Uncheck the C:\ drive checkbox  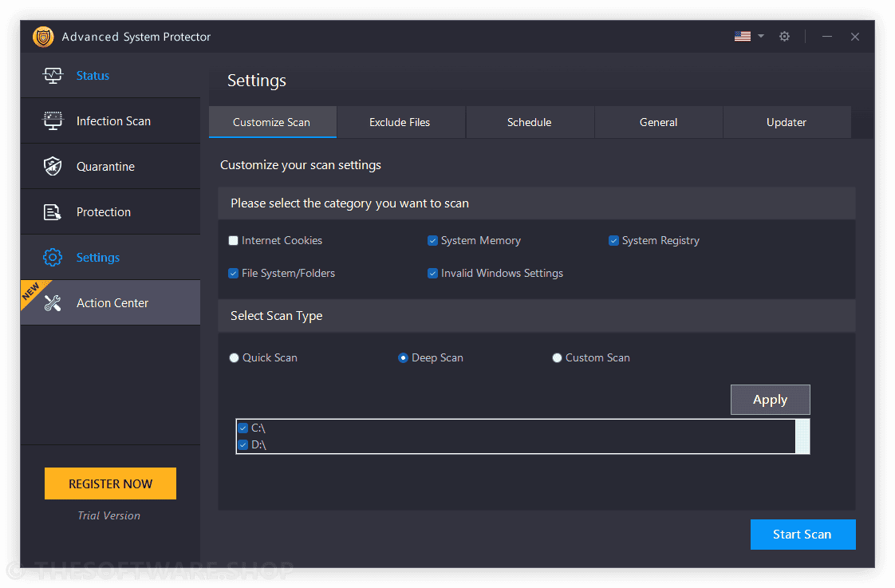[243, 428]
